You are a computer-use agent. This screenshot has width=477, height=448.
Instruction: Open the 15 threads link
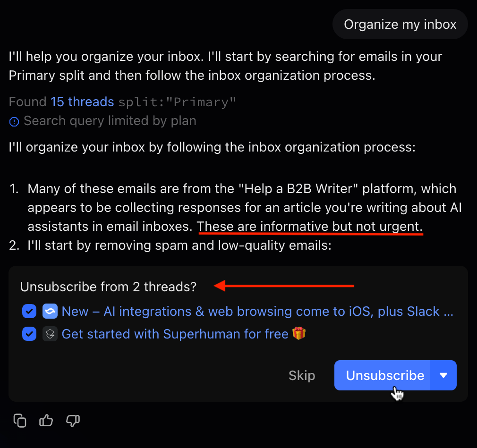pos(82,101)
